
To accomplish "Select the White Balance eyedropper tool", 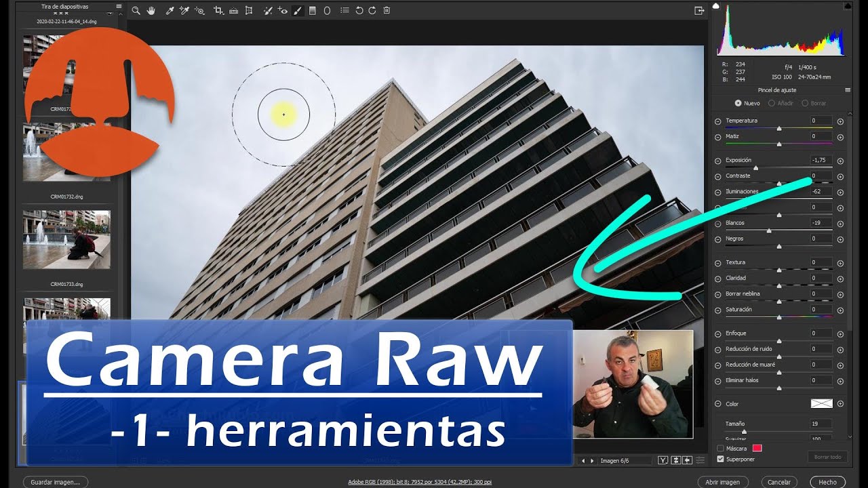I will 170,10.
